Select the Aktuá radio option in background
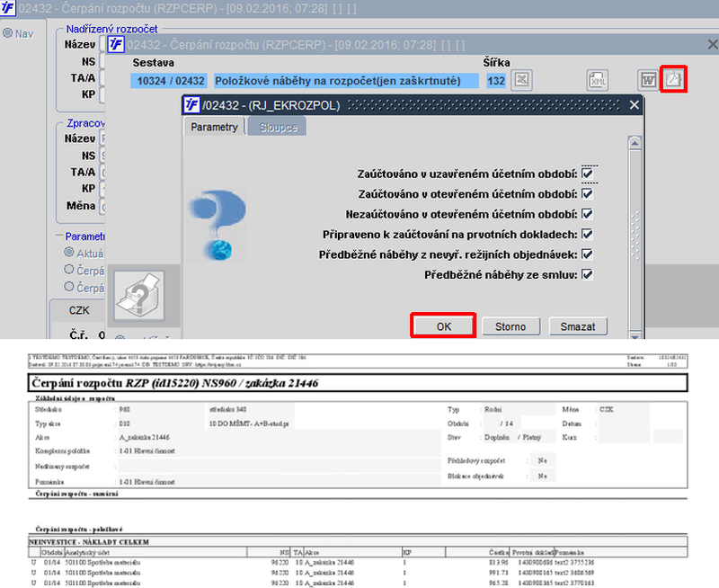This screenshot has height=588, width=719. point(69,253)
